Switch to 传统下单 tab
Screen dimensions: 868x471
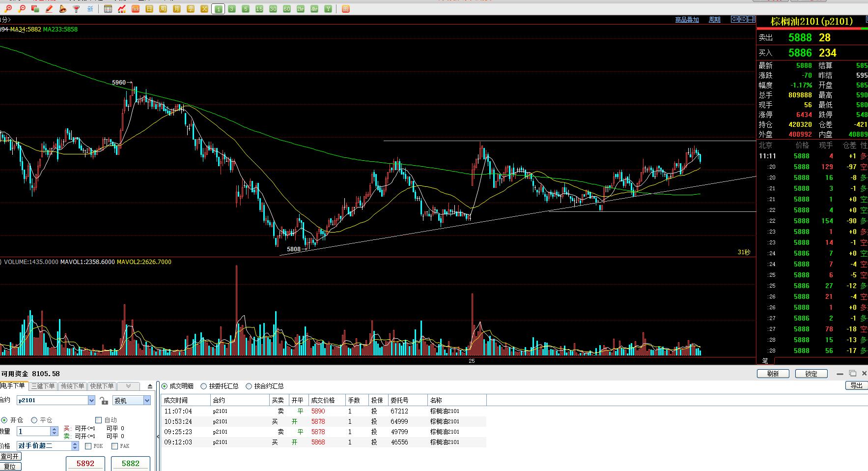click(x=73, y=386)
